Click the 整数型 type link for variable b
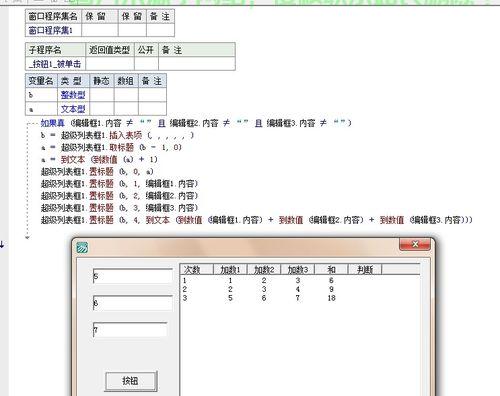The height and width of the screenshot is (396, 500). point(73,95)
